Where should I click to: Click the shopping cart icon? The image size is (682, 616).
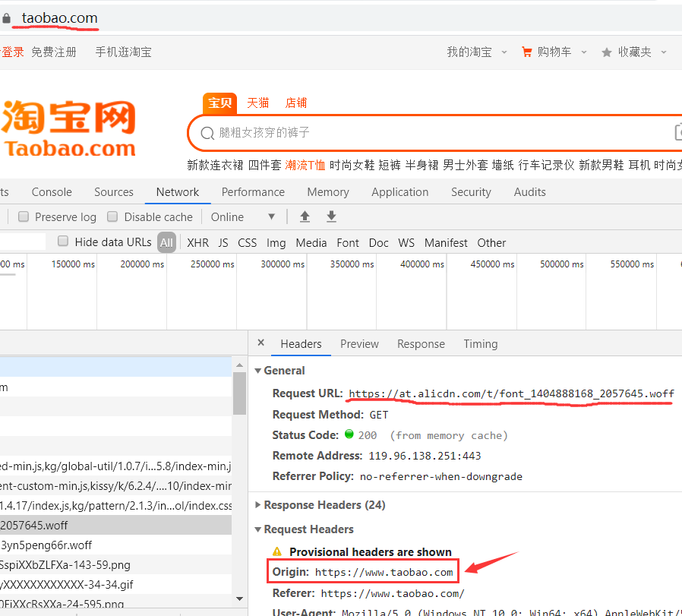pos(527,52)
